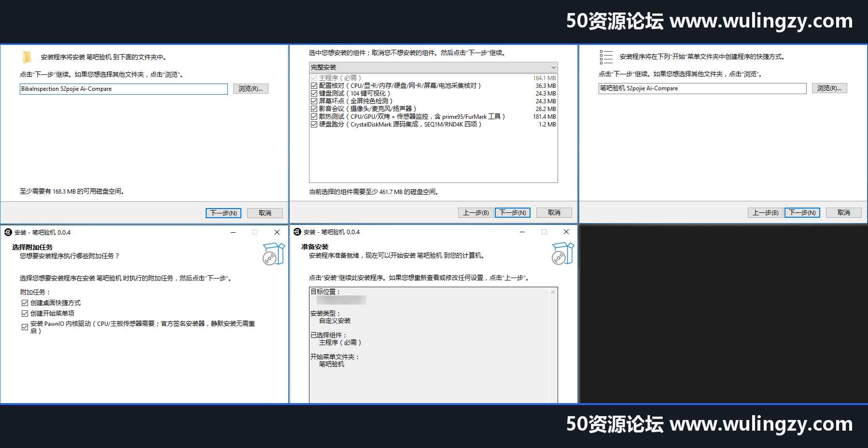Click the folder icon in destination dialog
Image resolution: width=868 pixels, height=448 pixels.
[27, 57]
